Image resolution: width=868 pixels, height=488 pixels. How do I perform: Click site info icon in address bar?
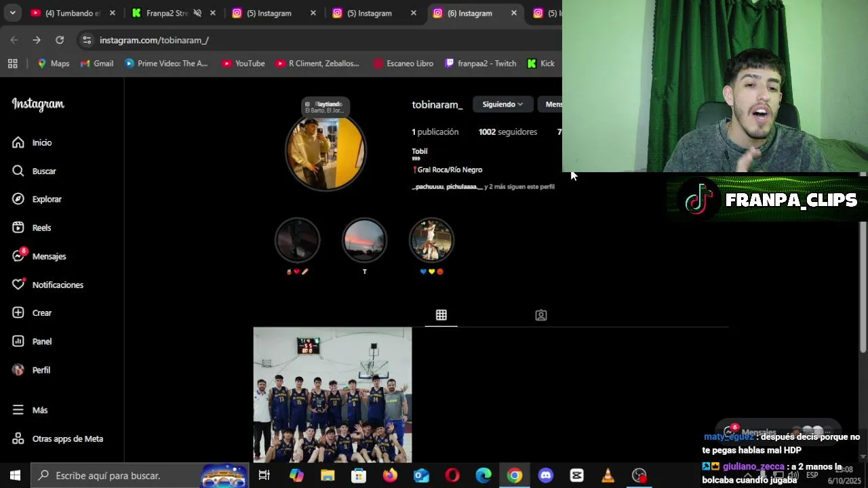86,40
